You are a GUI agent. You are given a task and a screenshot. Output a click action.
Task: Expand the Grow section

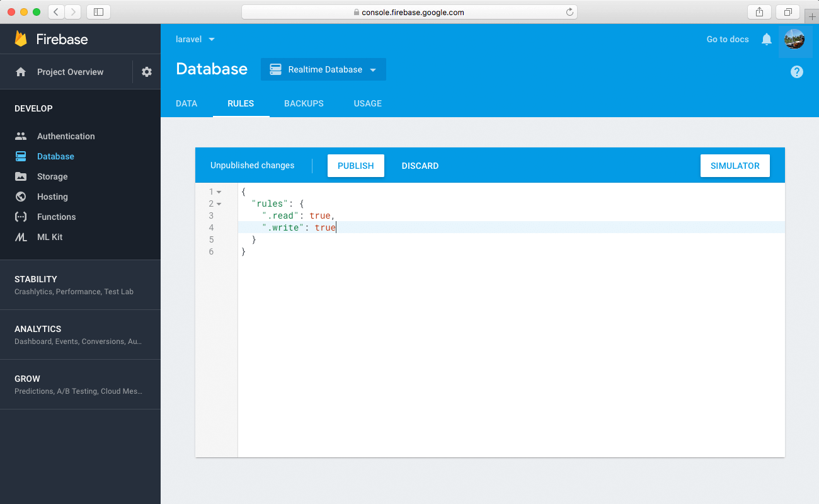click(80, 384)
